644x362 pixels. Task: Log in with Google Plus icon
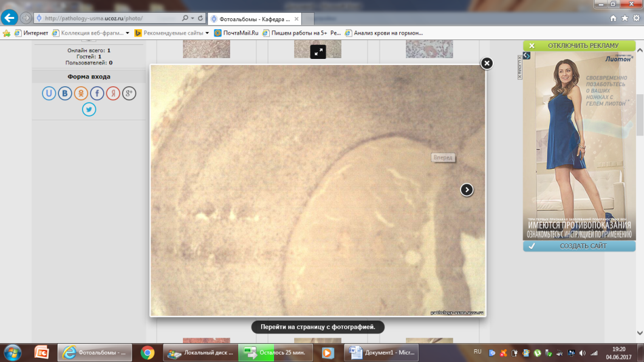click(129, 93)
